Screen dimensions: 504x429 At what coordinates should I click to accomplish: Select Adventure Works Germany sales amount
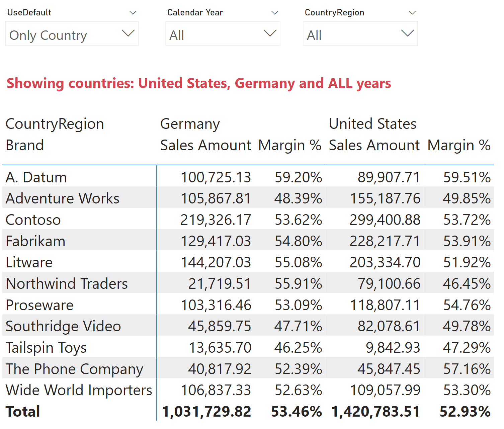pyautogui.click(x=216, y=198)
